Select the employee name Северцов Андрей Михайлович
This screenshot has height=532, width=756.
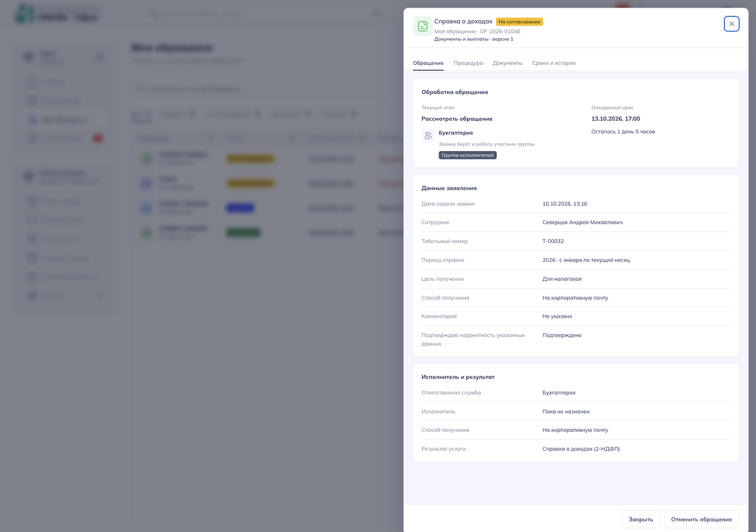[x=582, y=222]
